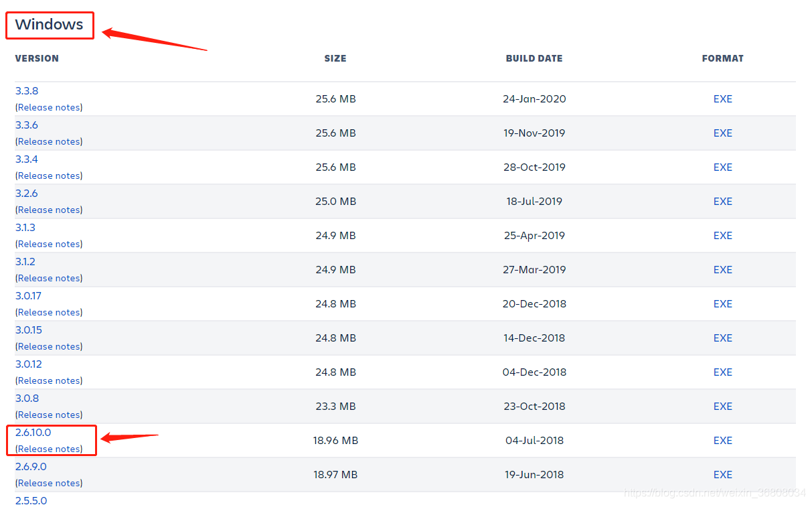The height and width of the screenshot is (505, 812).
Task: Select the Windows section heading
Action: (49, 24)
